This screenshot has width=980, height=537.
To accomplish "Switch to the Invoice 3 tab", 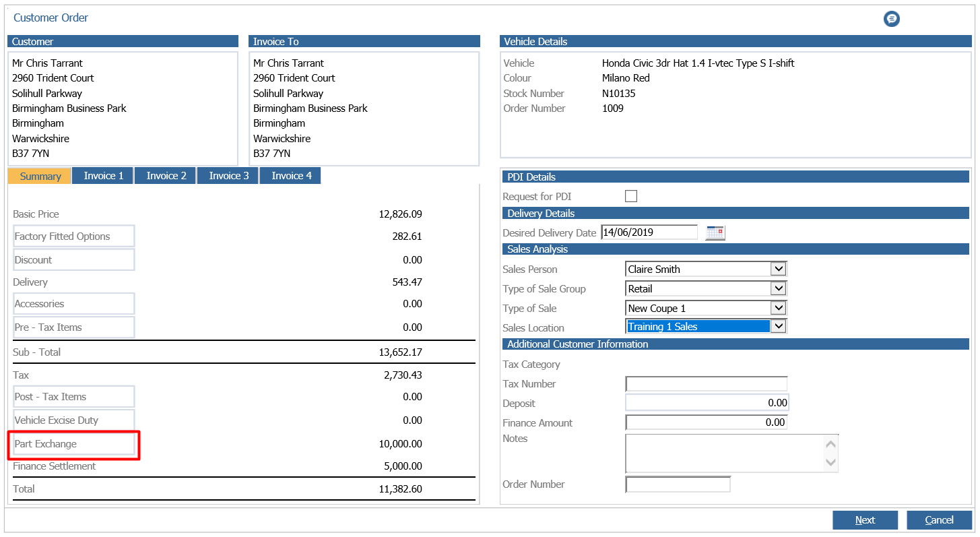I will [228, 176].
